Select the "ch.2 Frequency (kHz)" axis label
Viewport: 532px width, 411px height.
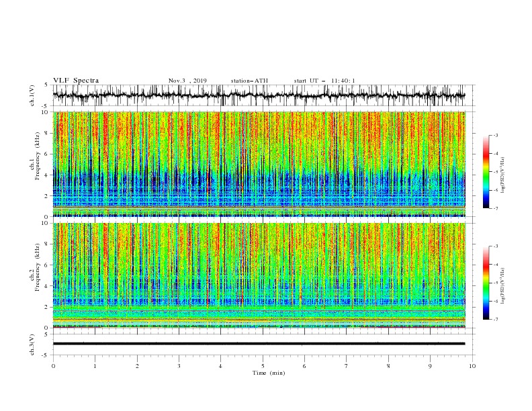tap(35, 267)
